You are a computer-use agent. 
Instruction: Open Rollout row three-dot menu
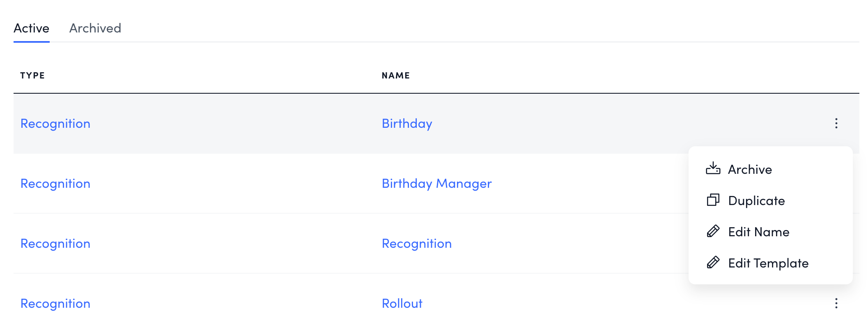(x=836, y=304)
